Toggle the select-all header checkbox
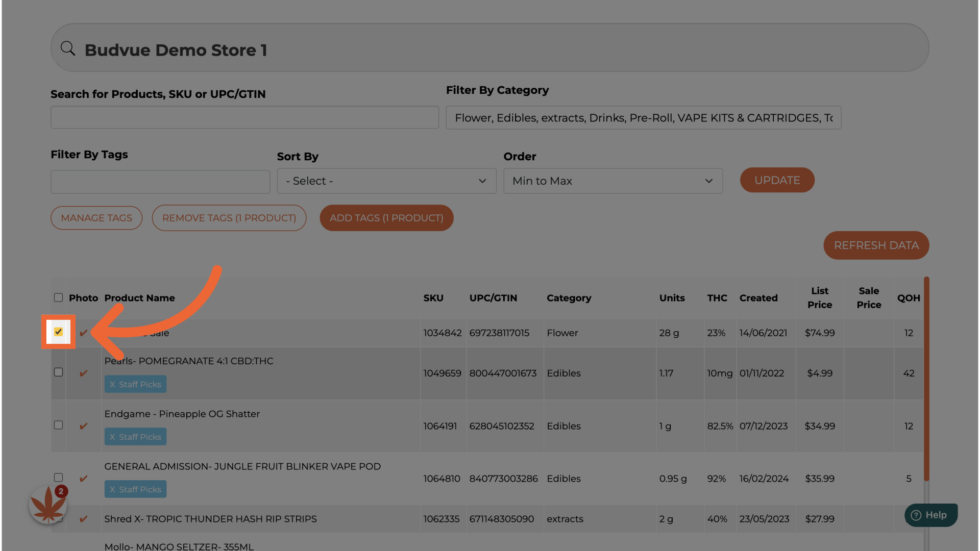Viewport: 980px width, 551px height. pos(59,297)
